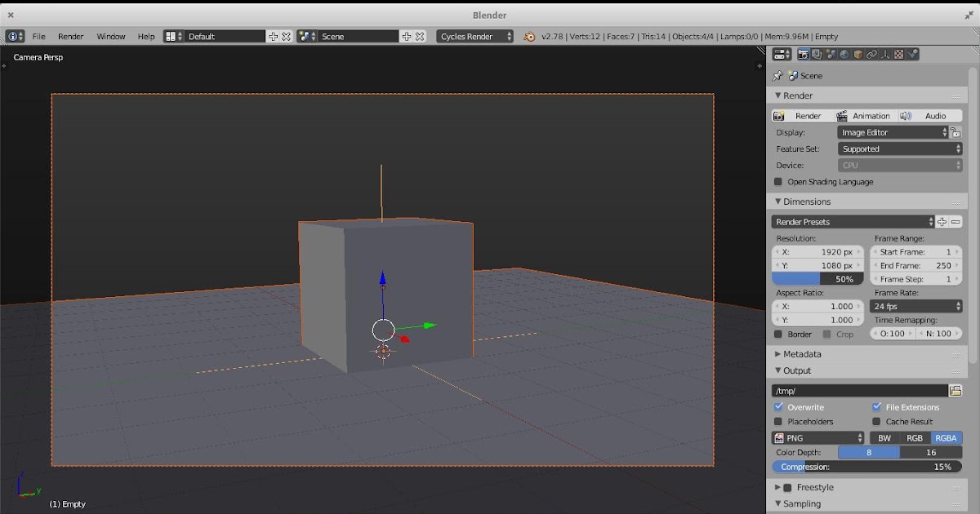Enable Open Shading Language
The image size is (980, 514).
(777, 181)
